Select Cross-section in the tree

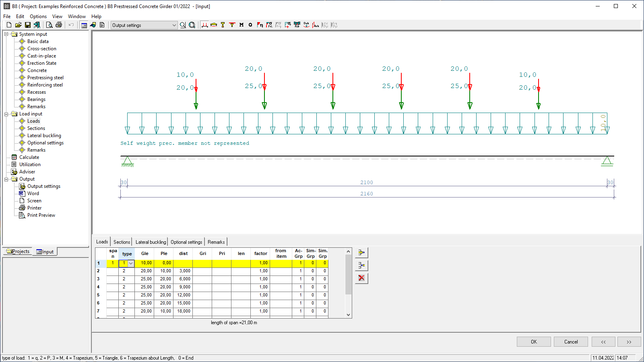coord(42,49)
